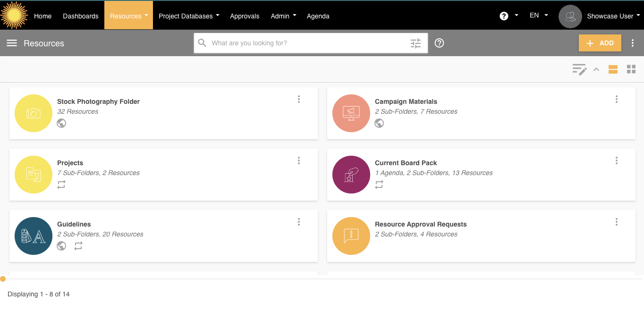Go to the Dashboards menu item
Screen dimensions: 644x311
81,16
